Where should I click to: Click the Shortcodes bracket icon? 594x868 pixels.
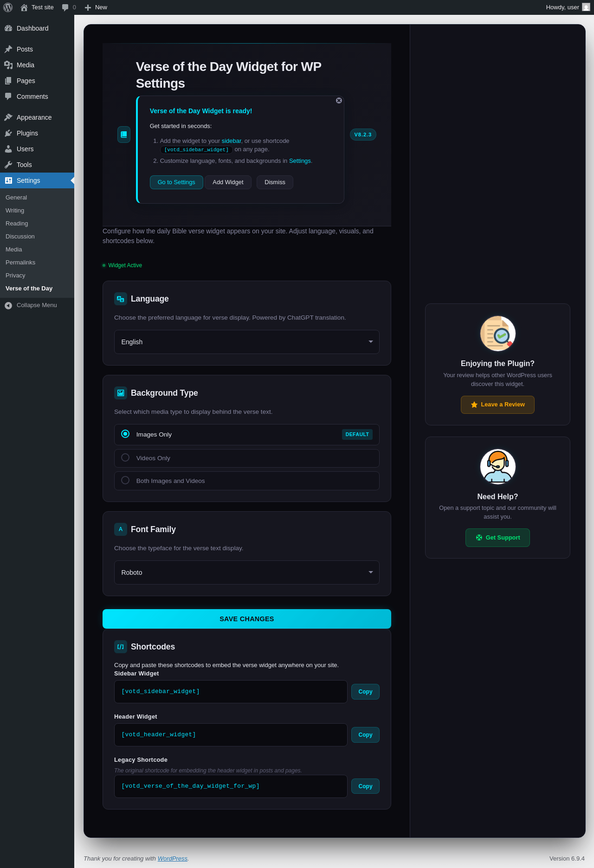[x=121, y=647]
